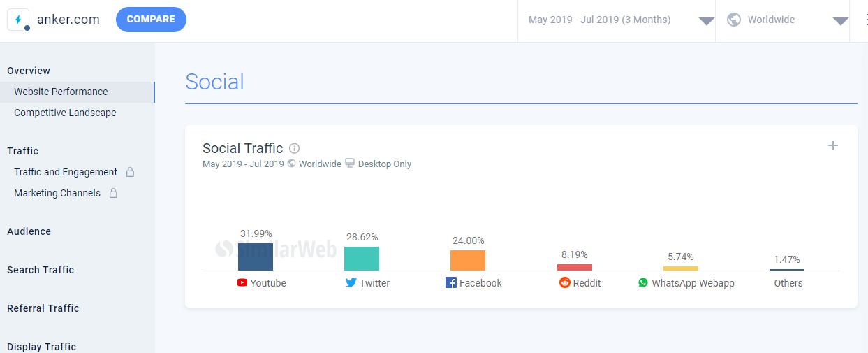Open the date range dropdown arrow
The height and width of the screenshot is (353, 868).
coord(706,21)
